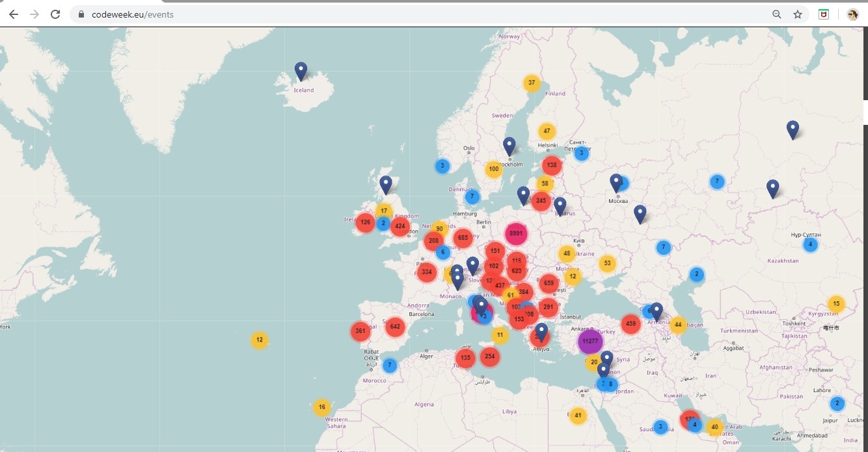Open the red cluster labeled 254

click(489, 356)
